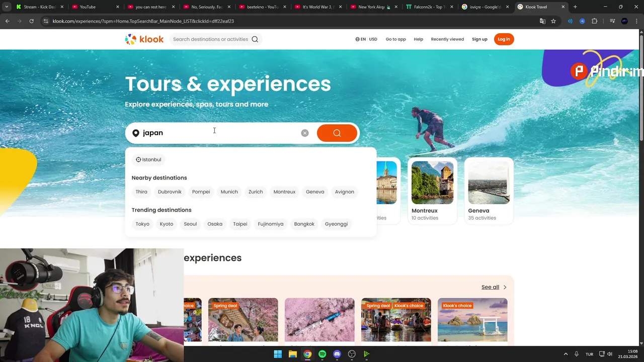
Task: Select Zurich nearby destination
Action: [x=256, y=192]
